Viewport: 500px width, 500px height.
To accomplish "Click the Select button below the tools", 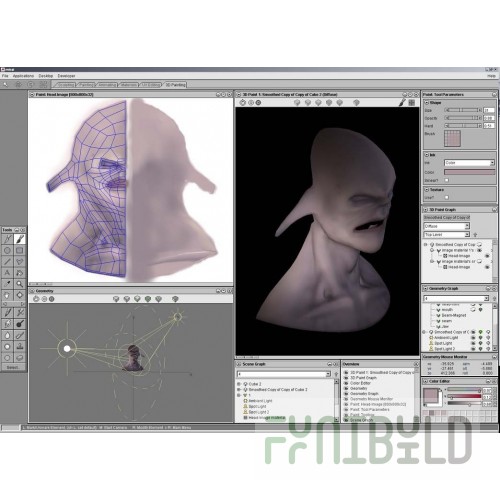I will [x=13, y=367].
